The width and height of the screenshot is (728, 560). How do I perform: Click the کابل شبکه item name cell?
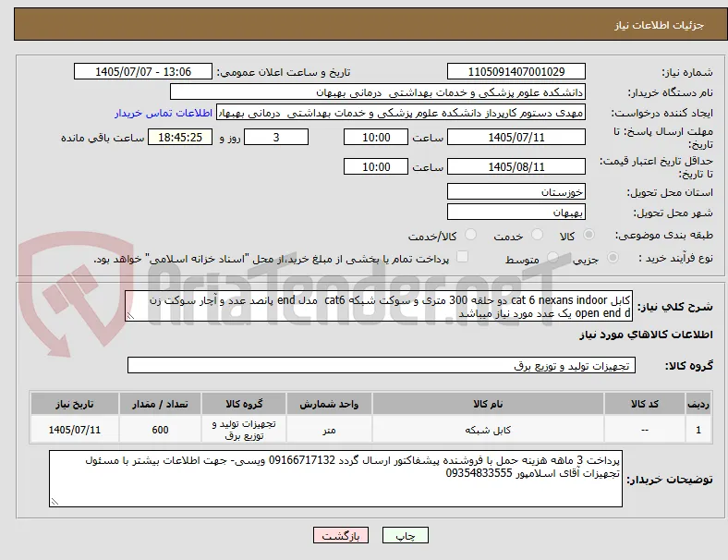tap(488, 430)
